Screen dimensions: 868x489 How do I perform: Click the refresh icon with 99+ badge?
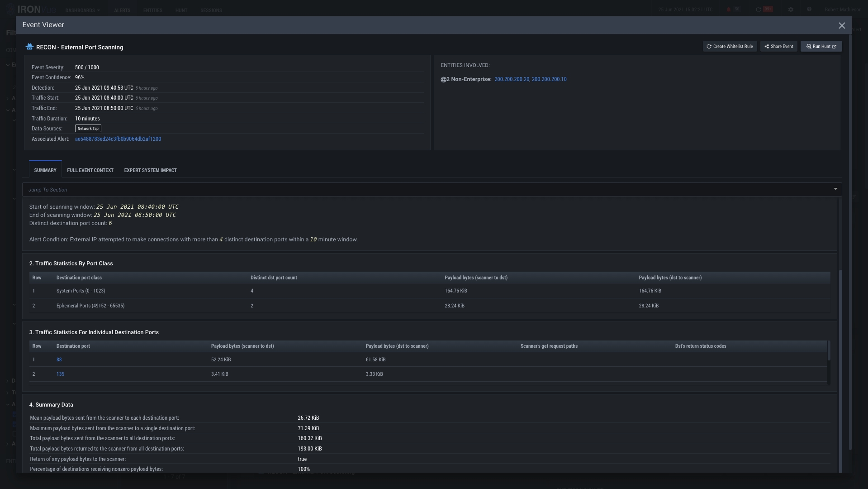759,10
